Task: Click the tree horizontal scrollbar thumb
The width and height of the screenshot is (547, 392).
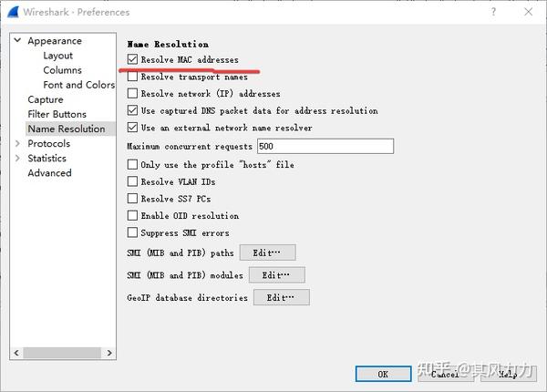Action: pos(62,353)
